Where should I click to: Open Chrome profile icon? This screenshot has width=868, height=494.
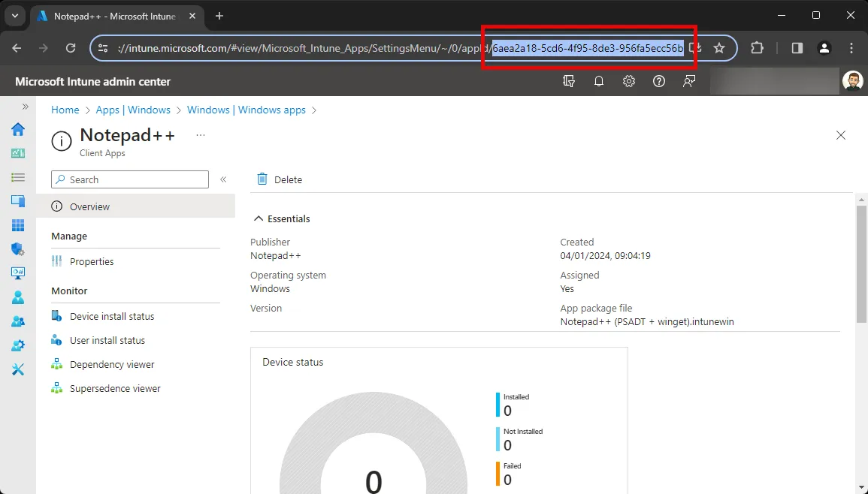[824, 48]
